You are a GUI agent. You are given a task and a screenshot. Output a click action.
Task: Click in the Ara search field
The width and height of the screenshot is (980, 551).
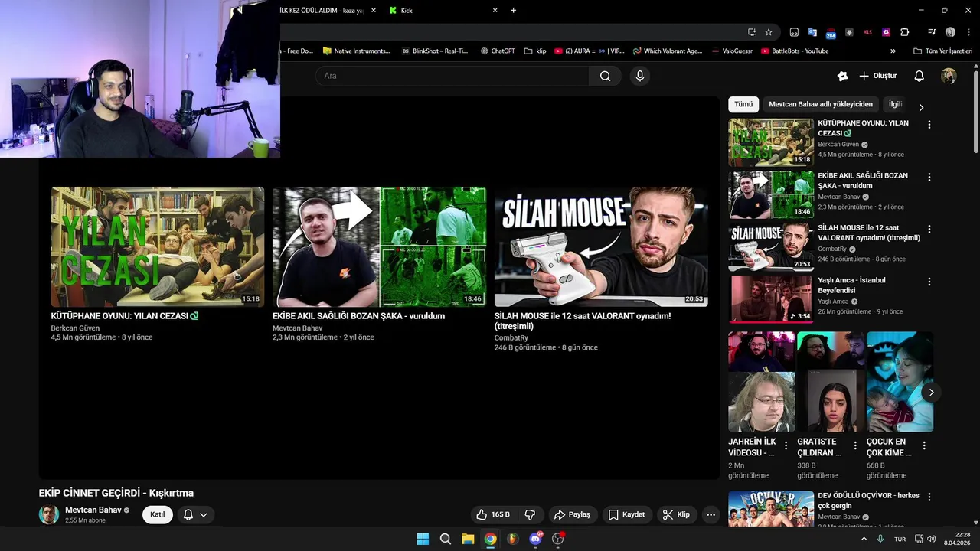[x=452, y=76]
